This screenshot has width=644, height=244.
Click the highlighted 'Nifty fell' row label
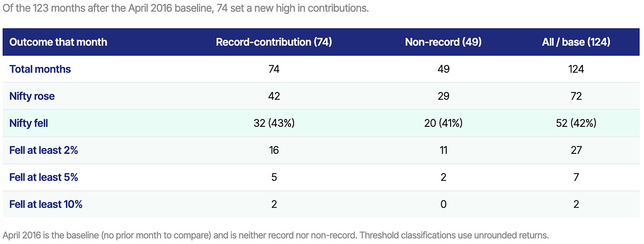[x=29, y=123]
